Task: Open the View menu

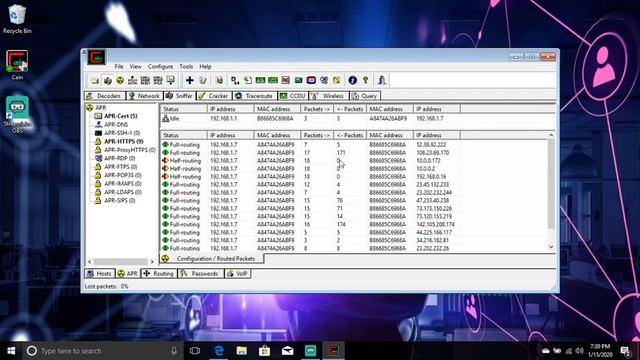Action: click(x=136, y=67)
